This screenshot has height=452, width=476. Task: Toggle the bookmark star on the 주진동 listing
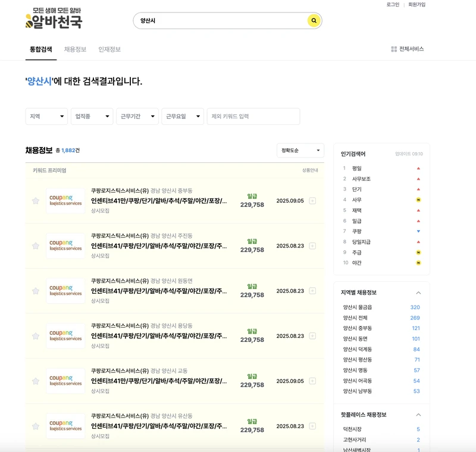click(35, 246)
